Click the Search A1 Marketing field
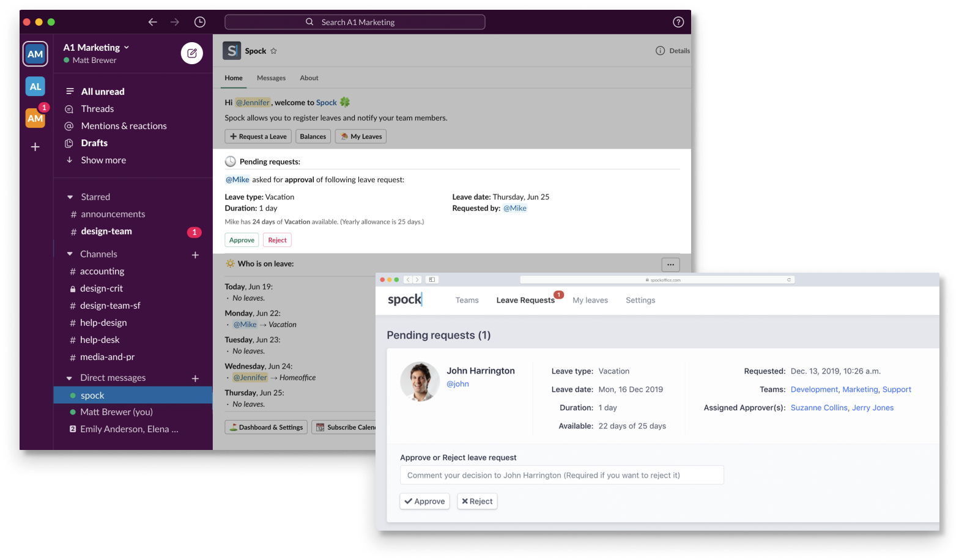Image resolution: width=959 pixels, height=560 pixels. click(x=355, y=22)
